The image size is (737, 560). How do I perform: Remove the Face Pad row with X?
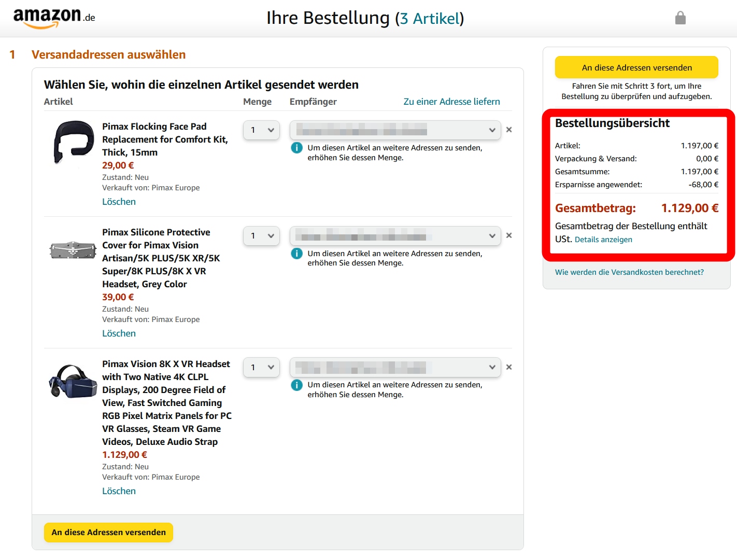tap(509, 130)
